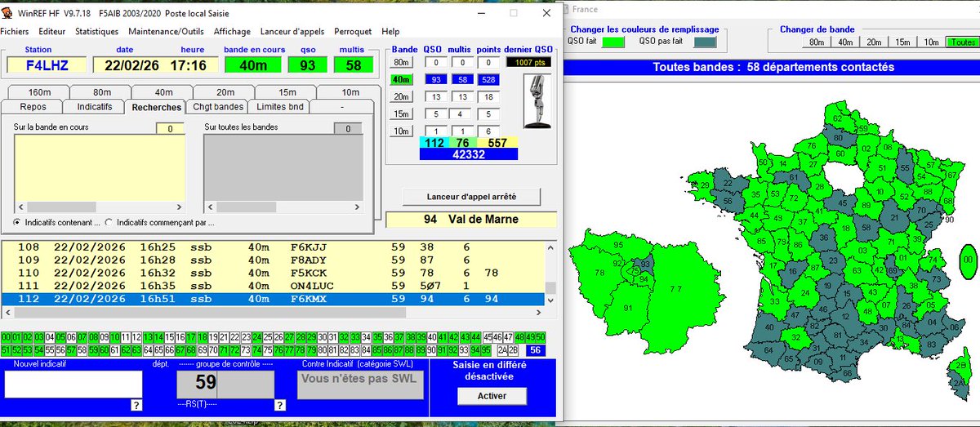The height and width of the screenshot is (427, 980).
Task: Switch to the Repos tab
Action: (x=33, y=107)
